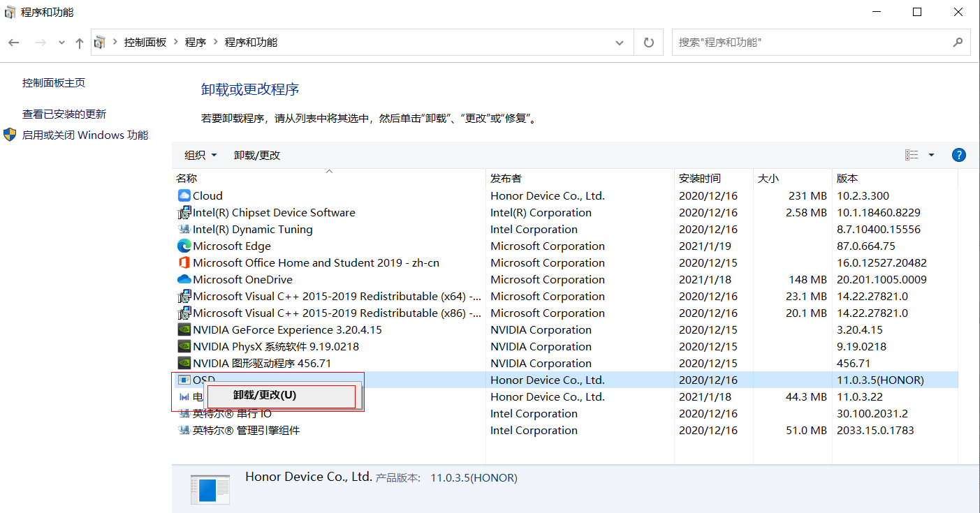Viewport: 980px width, 513px height.
Task: Click 查看已安装的更新 link
Action: (x=64, y=114)
